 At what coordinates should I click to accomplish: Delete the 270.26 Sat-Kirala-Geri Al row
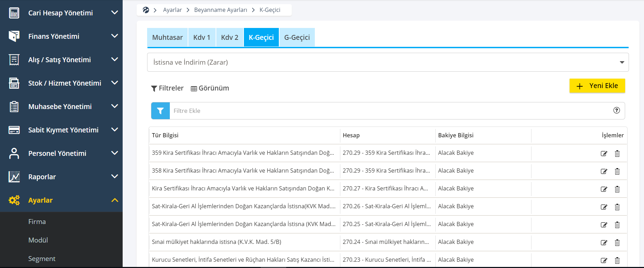pyautogui.click(x=617, y=207)
